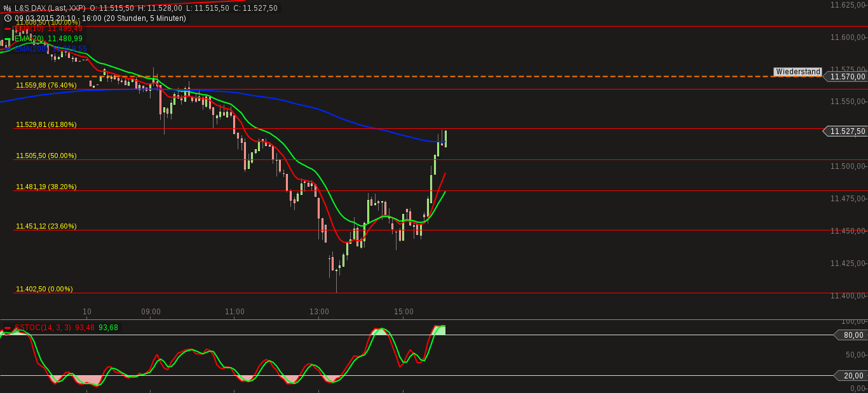The image size is (868, 393).
Task: Click the candlestick chart icon beside L&S DAX
Action: pos(7,8)
